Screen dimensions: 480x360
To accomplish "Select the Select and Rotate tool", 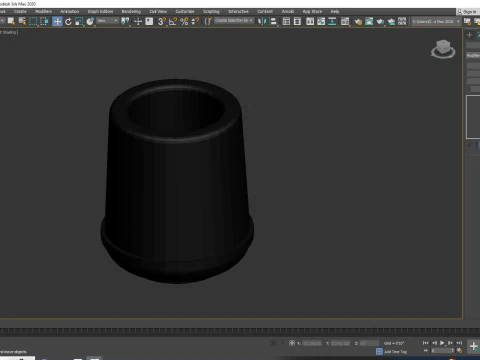I will 68,22.
